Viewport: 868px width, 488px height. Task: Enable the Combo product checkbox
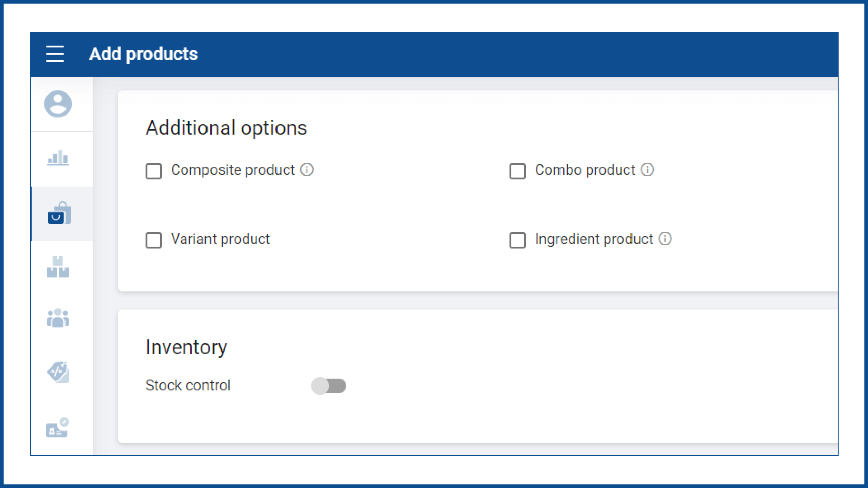[518, 171]
